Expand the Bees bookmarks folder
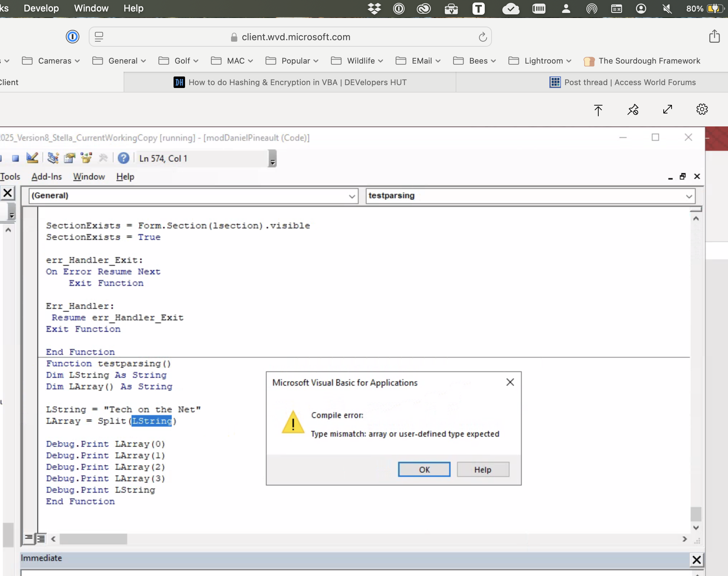The image size is (728, 576). click(x=474, y=61)
